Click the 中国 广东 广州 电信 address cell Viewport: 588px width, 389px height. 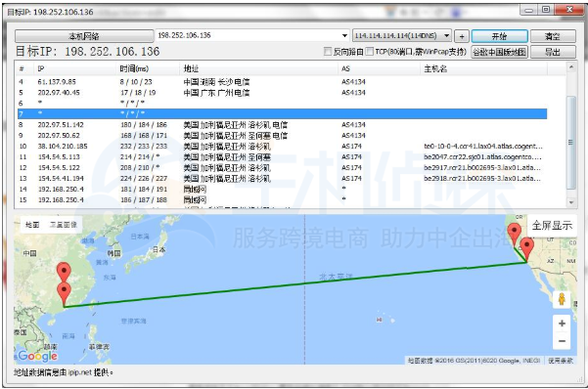(x=217, y=93)
